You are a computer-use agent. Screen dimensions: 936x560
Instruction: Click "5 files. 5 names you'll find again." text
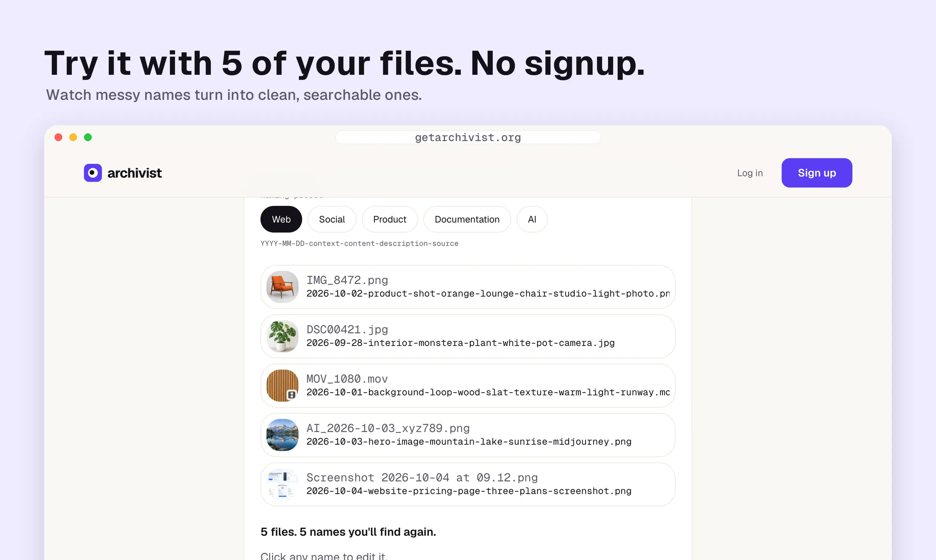point(348,532)
